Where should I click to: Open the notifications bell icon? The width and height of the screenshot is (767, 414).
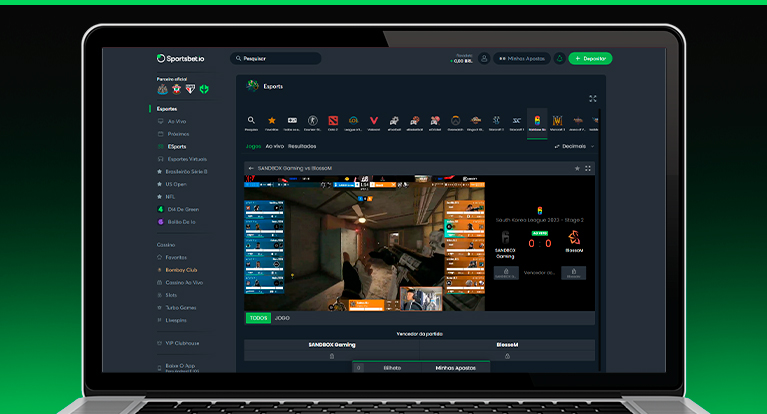(560, 59)
